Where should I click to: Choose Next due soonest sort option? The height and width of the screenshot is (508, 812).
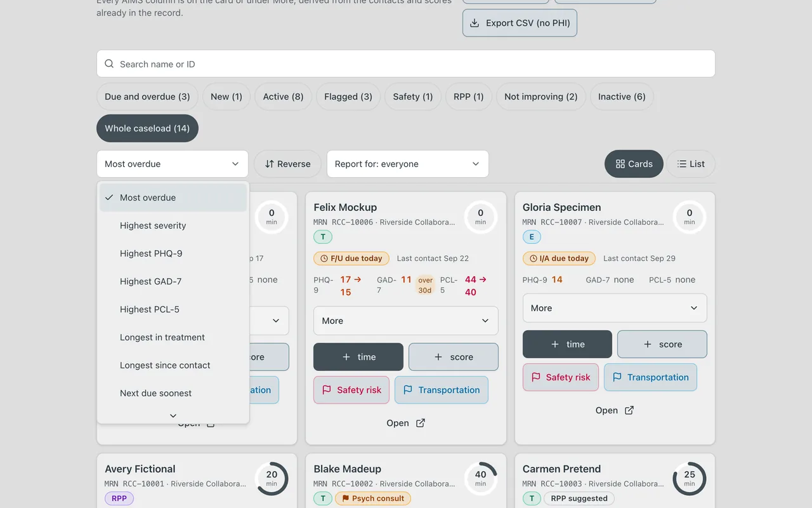173,393
